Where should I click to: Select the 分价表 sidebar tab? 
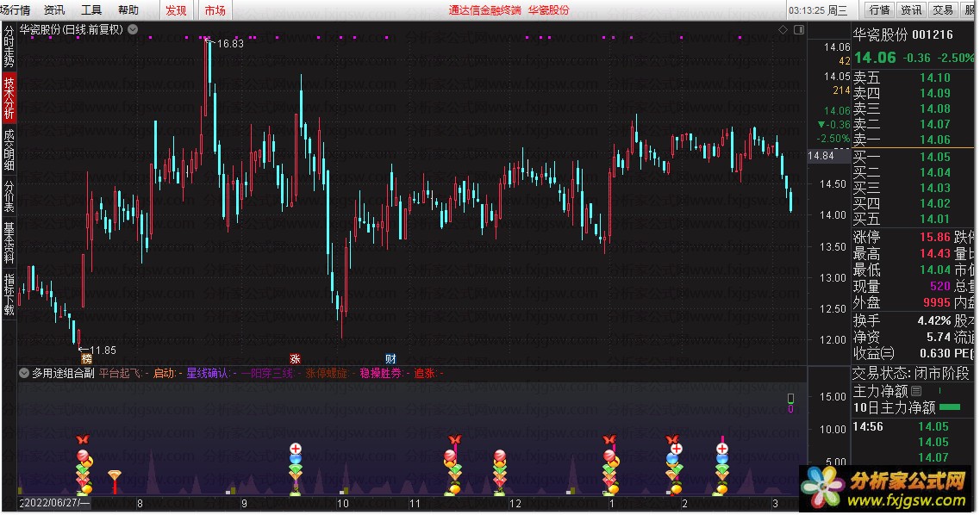click(9, 196)
